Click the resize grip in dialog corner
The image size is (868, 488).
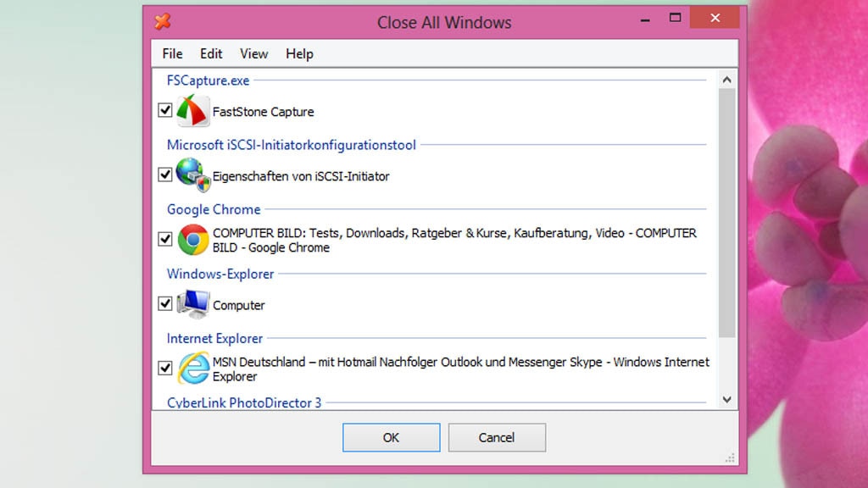[x=730, y=458]
